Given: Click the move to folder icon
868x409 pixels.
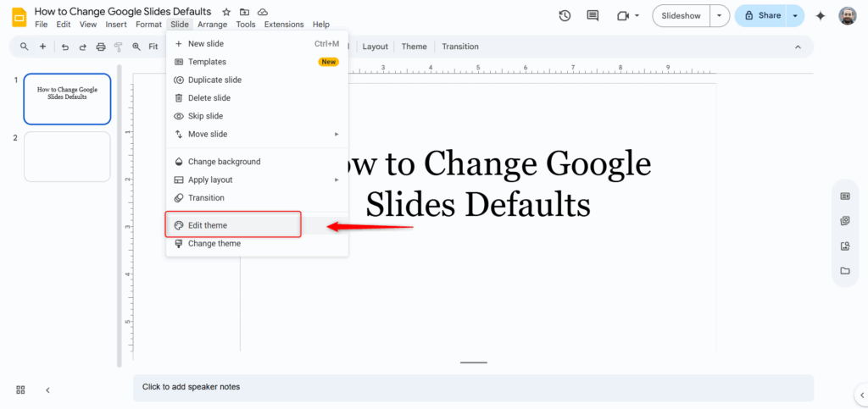Looking at the screenshot, I should pyautogui.click(x=244, y=12).
